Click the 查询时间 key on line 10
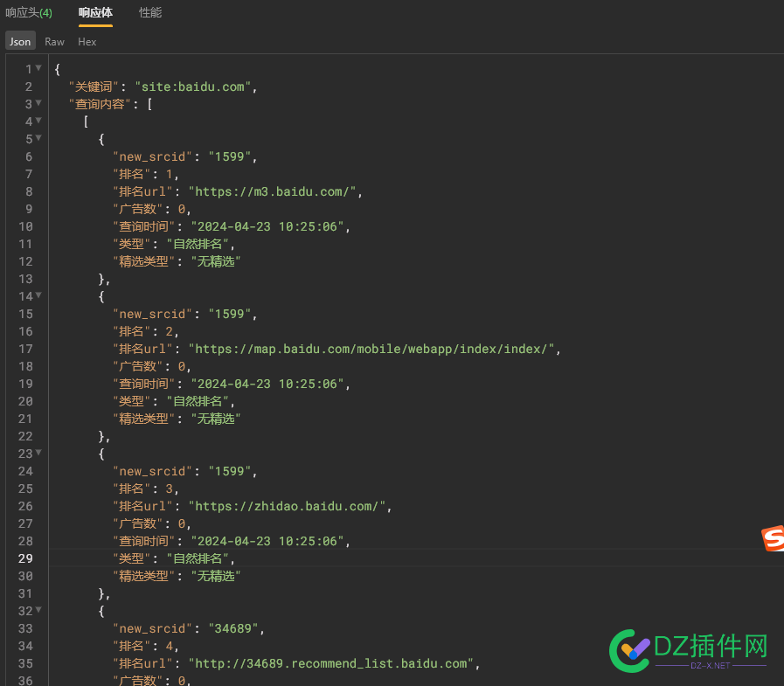The image size is (784, 686). pos(143,226)
